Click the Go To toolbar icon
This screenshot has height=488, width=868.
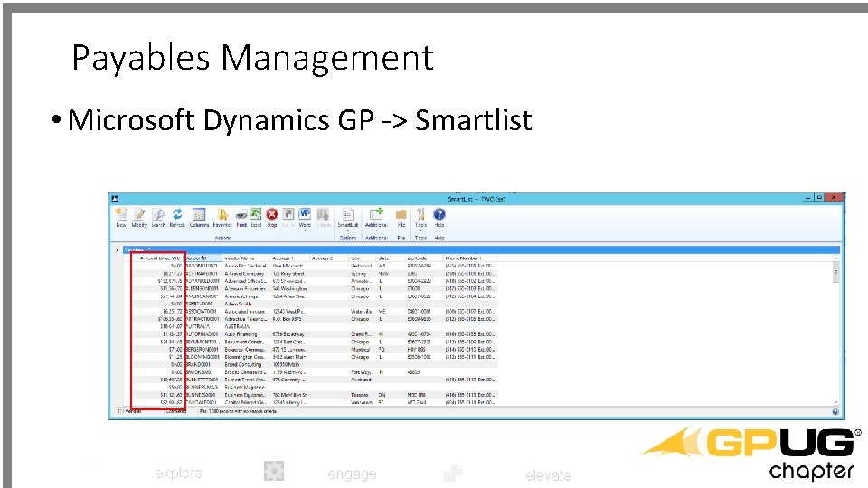tap(288, 217)
